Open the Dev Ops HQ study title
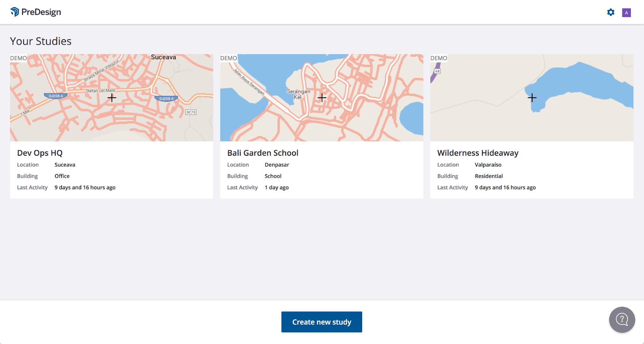Image resolution: width=644 pixels, height=344 pixels. coord(40,153)
